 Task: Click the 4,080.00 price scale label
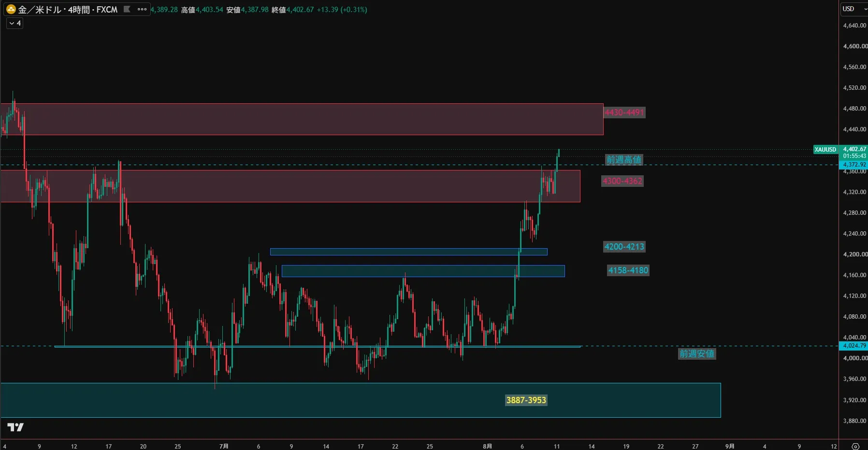[x=854, y=317]
